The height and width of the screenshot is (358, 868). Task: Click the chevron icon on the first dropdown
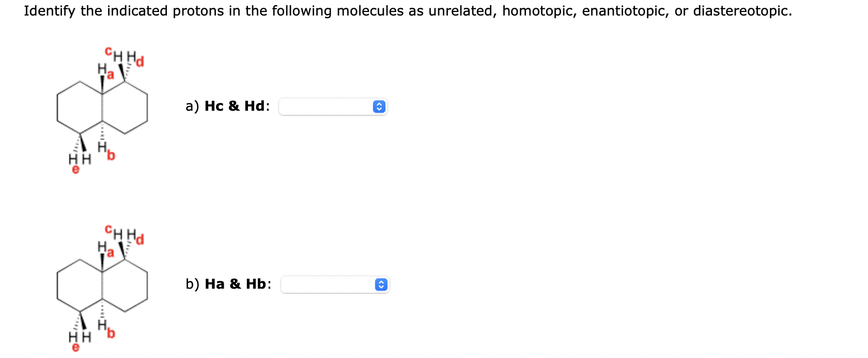point(379,107)
